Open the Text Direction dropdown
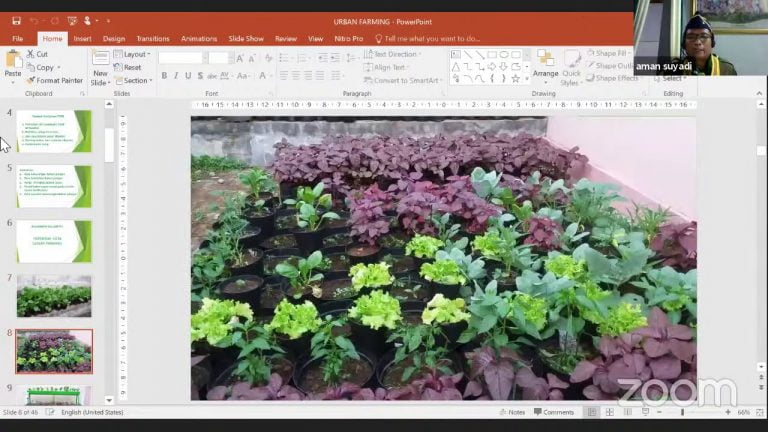The height and width of the screenshot is (432, 768). tap(393, 54)
